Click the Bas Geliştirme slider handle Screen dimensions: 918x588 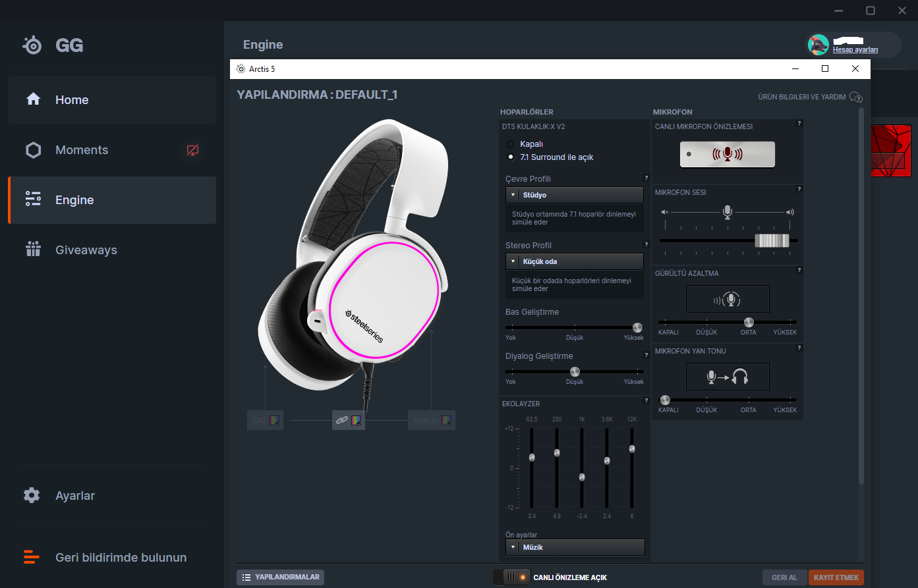coord(637,327)
